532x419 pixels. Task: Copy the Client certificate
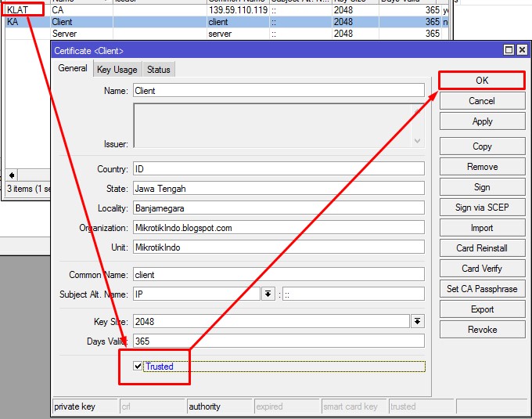482,146
